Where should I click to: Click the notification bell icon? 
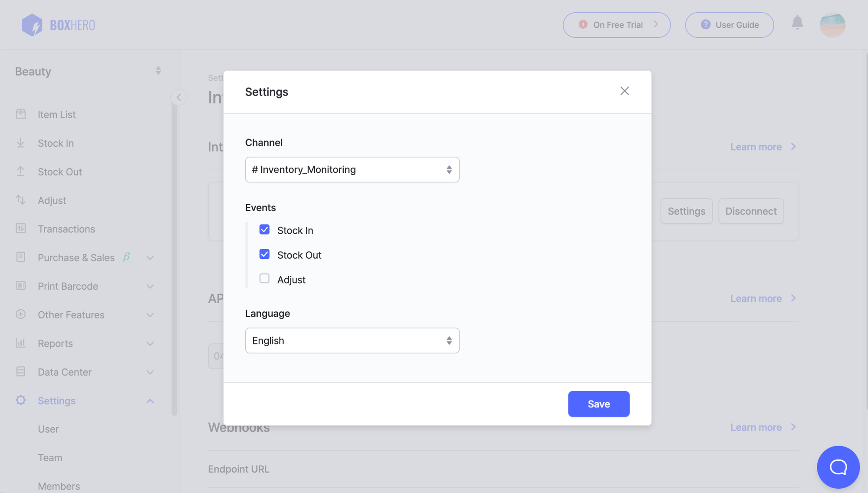[x=797, y=23]
